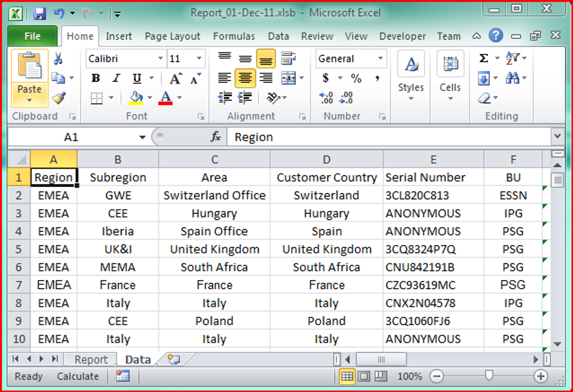
Task: Switch to Page Break Preview view icon
Action: click(x=380, y=376)
